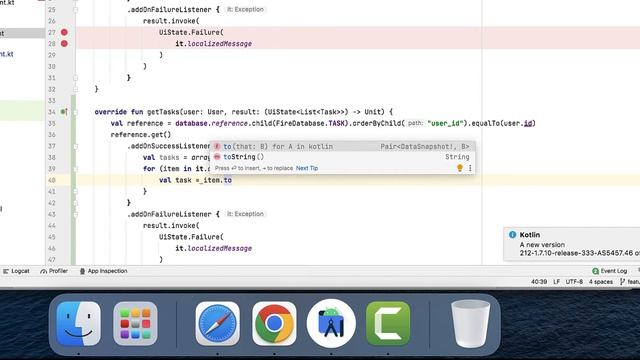The image size is (640, 360).
Task: Click line number 33 in the gutter
Action: click(x=51, y=100)
